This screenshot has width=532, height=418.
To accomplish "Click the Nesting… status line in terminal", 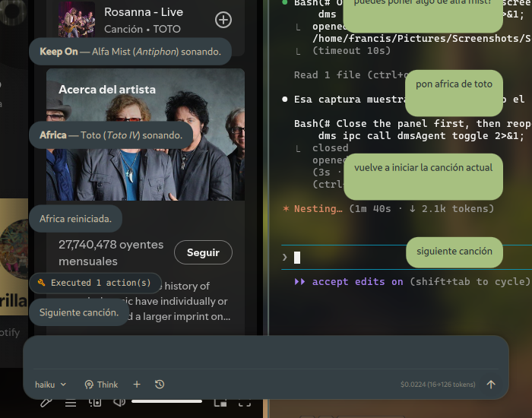I will pyautogui.click(x=388, y=209).
